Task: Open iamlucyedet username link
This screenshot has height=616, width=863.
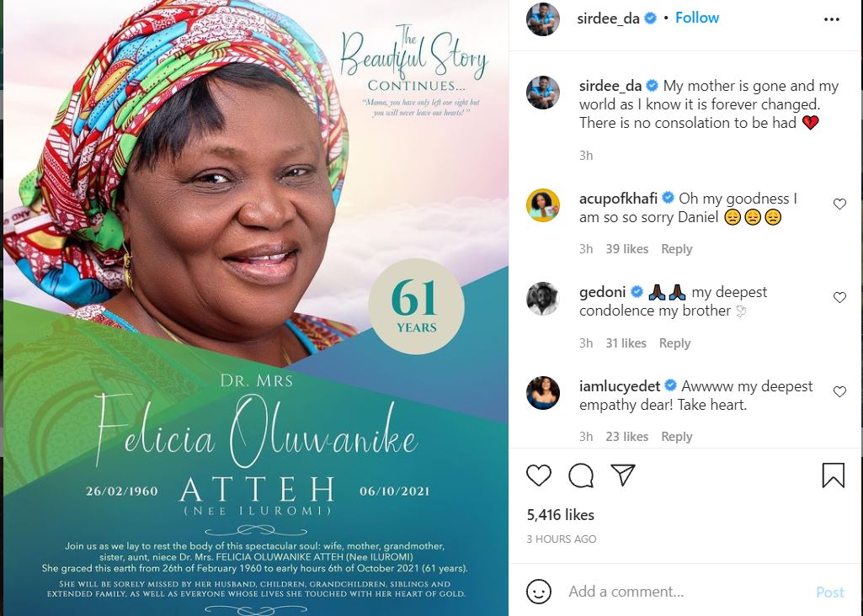Action: (619, 386)
